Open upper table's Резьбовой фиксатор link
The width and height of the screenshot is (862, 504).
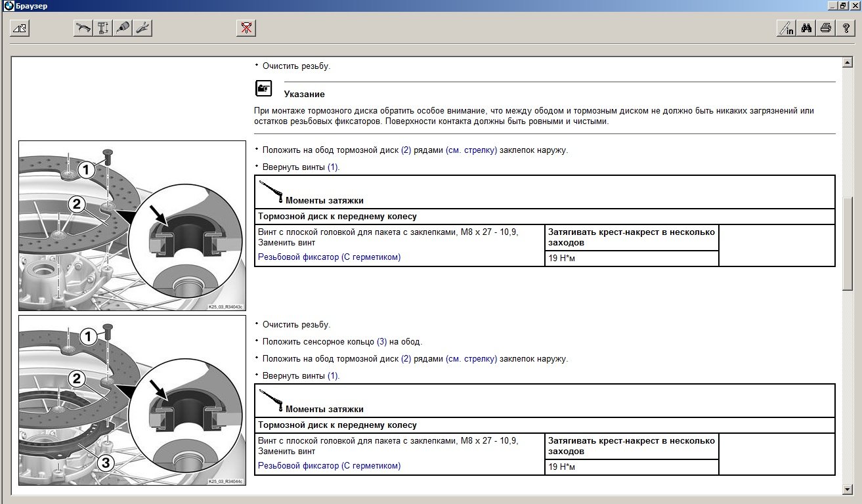click(329, 257)
